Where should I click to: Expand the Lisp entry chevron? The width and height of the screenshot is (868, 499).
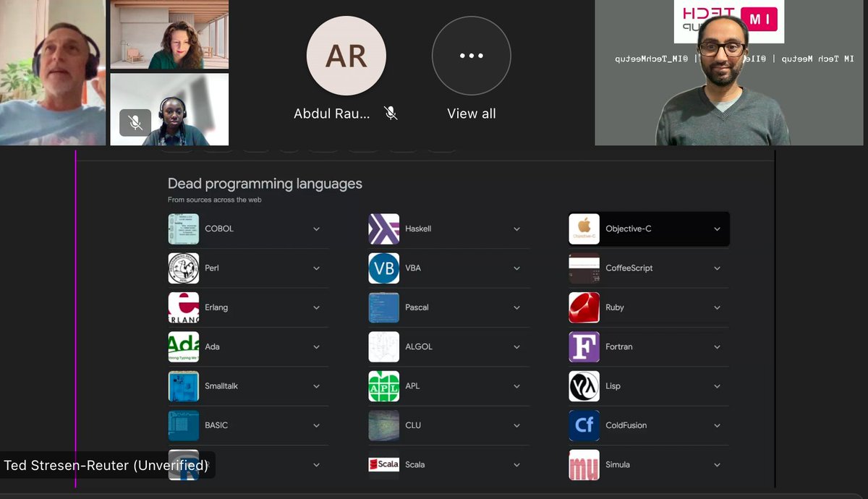coord(717,386)
